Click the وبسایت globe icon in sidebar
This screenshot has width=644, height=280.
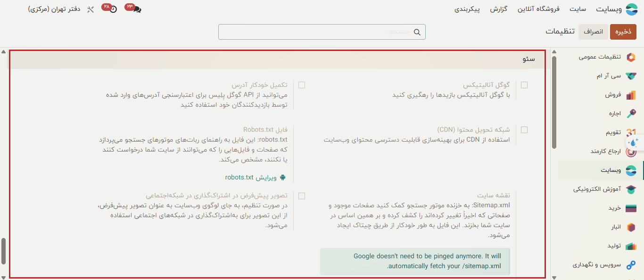point(631,170)
